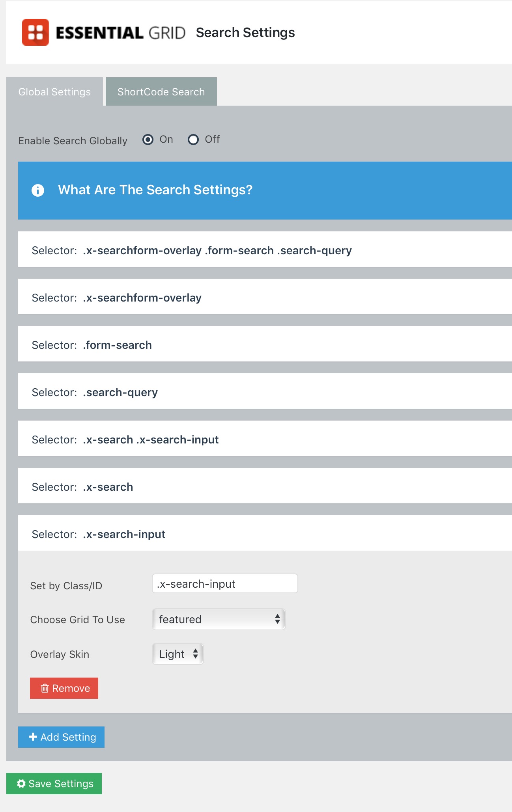The width and height of the screenshot is (512, 812).
Task: Click the gear icon on Save Settings
Action: [21, 784]
